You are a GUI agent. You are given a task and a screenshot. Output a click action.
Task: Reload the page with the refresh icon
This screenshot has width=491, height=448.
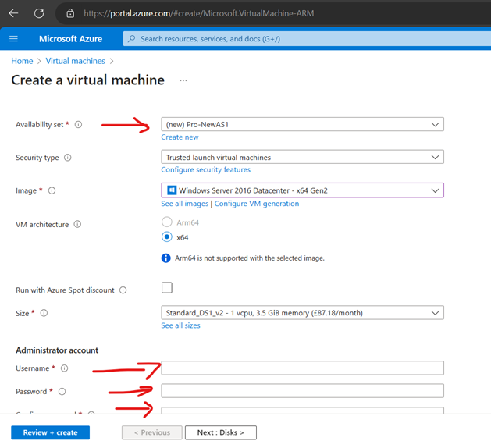[x=39, y=13]
